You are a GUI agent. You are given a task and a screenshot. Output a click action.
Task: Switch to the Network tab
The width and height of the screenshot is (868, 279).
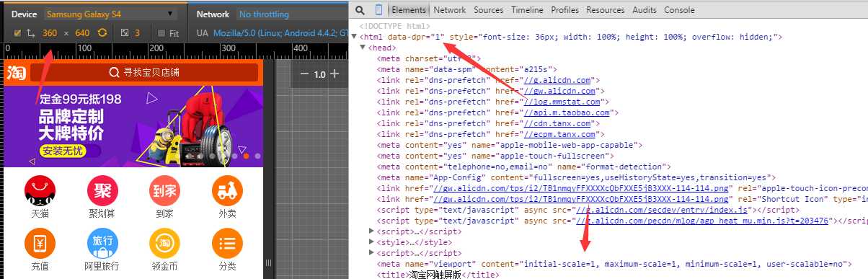coord(450,10)
